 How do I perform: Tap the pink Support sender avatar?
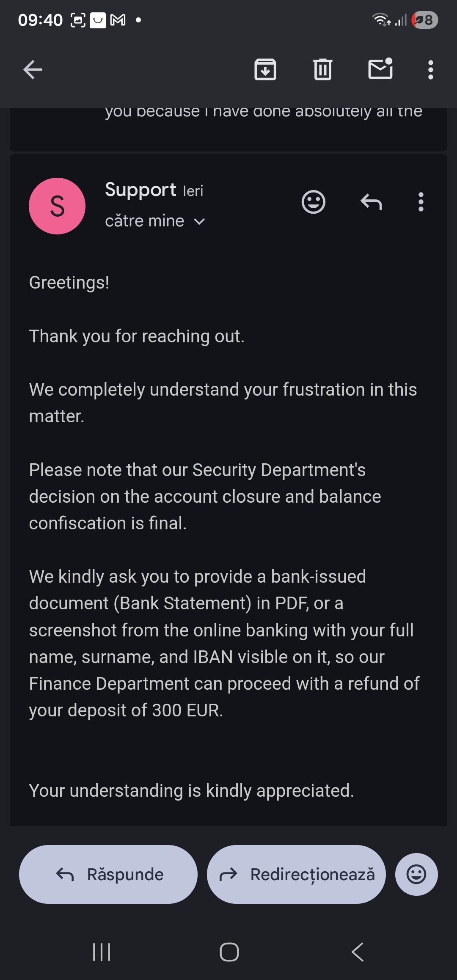click(x=57, y=206)
